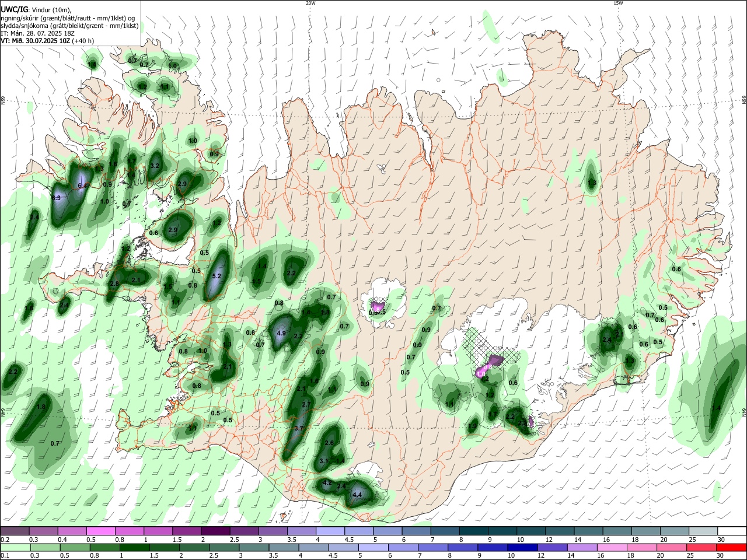This screenshot has height=560, width=747.
Task: Select the 4.9 precipitation value
Action: point(281,333)
